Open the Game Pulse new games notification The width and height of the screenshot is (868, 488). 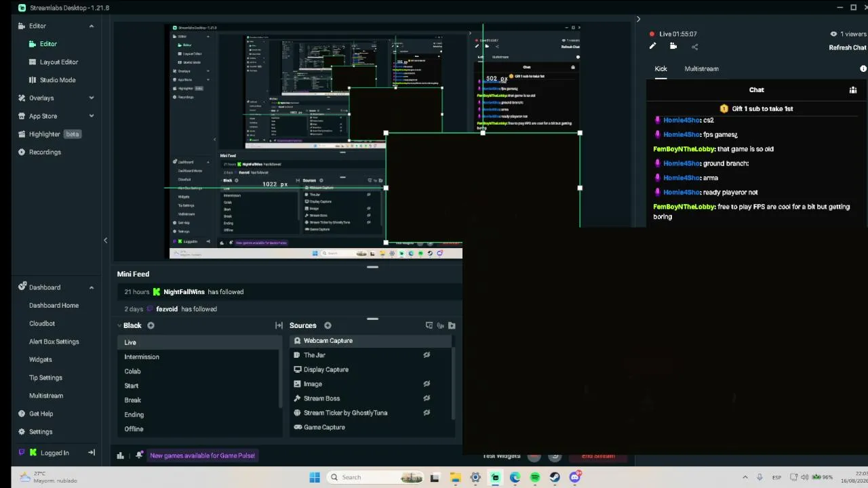pos(202,455)
